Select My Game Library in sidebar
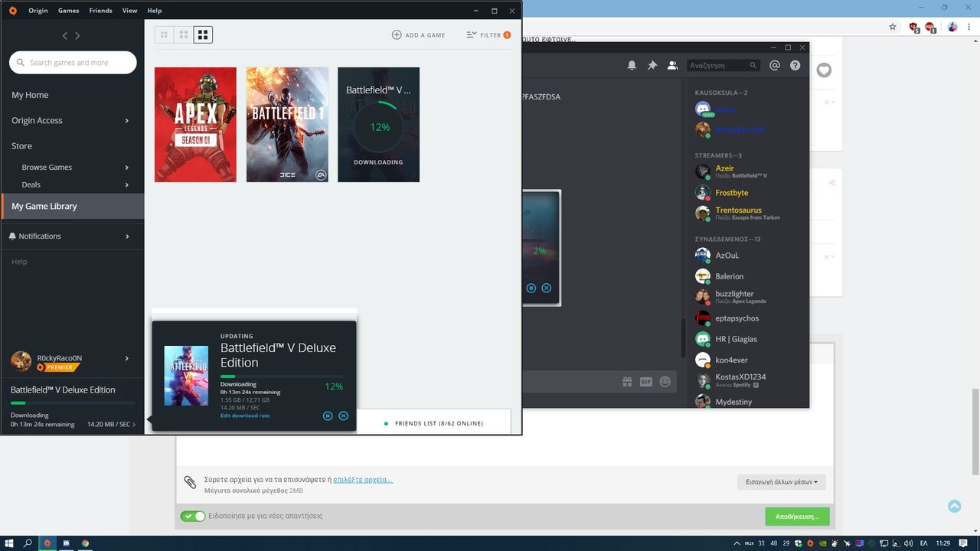This screenshot has width=980, height=551. click(x=73, y=206)
